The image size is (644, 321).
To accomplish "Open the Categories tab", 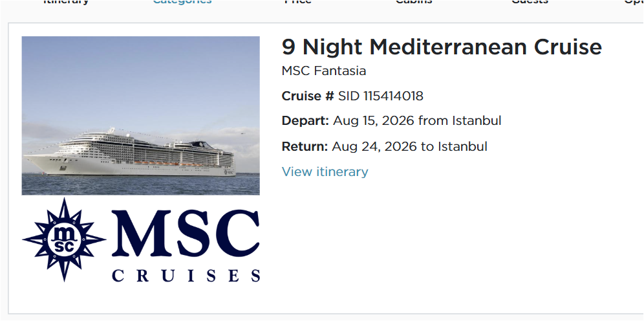I will tap(182, 2).
